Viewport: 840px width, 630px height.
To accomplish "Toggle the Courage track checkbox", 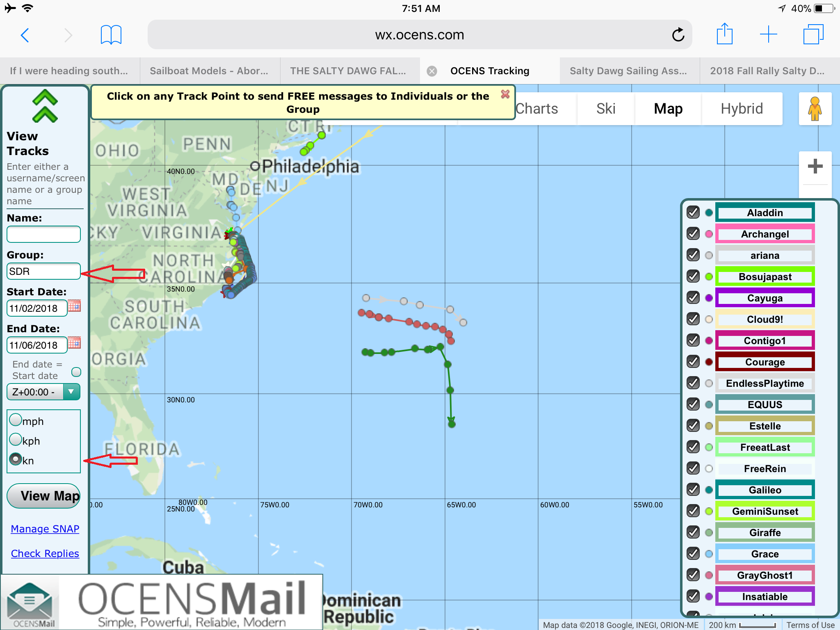I will 693,362.
